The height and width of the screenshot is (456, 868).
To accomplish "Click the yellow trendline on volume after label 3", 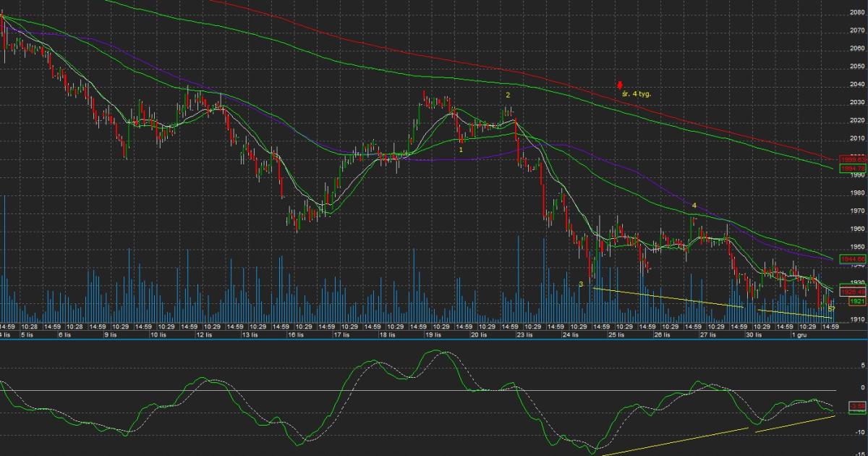I will [x=667, y=297].
